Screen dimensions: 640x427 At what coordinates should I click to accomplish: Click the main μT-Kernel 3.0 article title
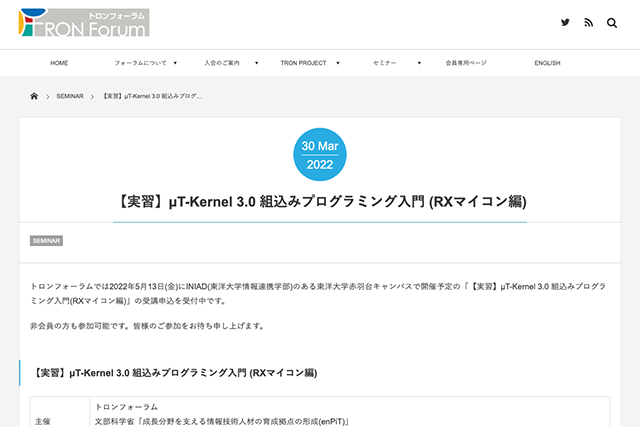(x=320, y=202)
